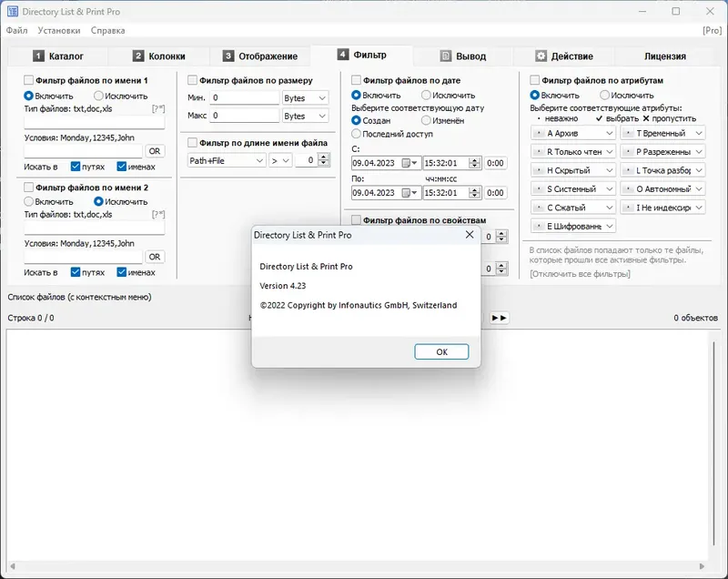Click the numbered 1 icon on Каталог tab
The image size is (728, 579).
click(x=36, y=56)
